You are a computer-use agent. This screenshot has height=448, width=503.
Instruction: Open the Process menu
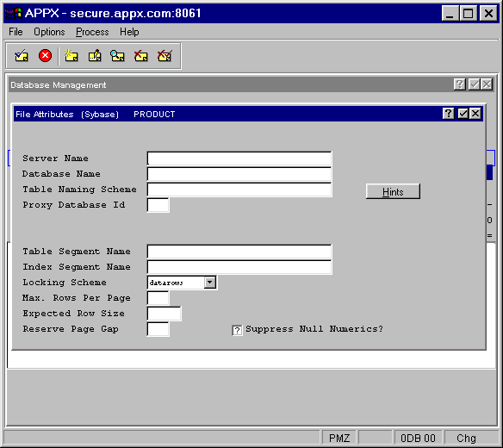click(92, 32)
